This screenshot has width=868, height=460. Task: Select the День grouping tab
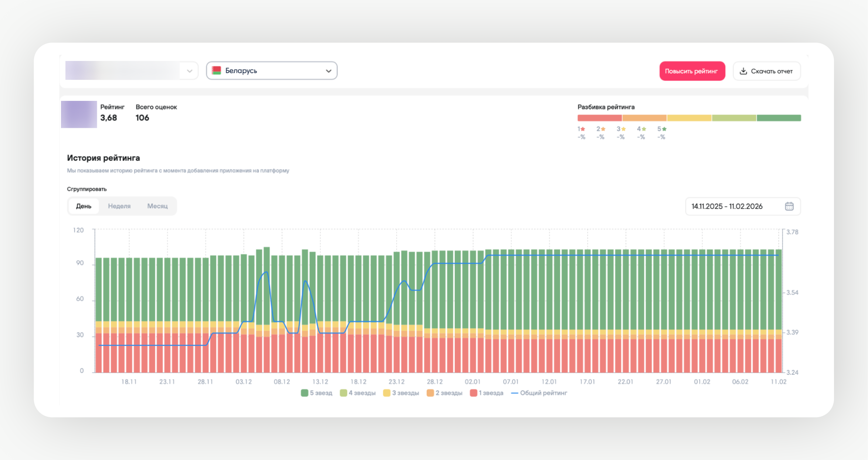point(84,206)
